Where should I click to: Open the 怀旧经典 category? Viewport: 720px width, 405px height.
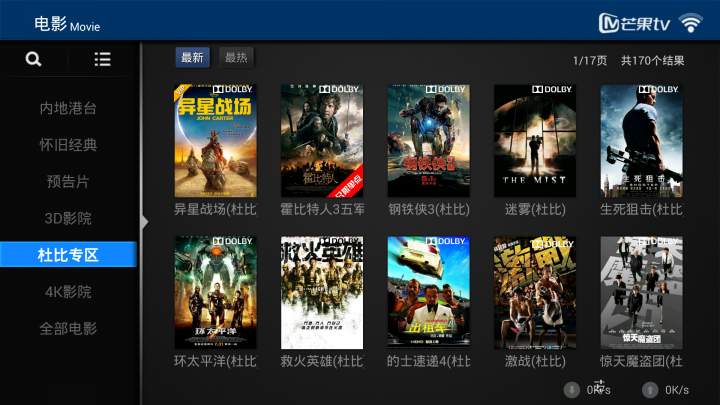point(68,145)
